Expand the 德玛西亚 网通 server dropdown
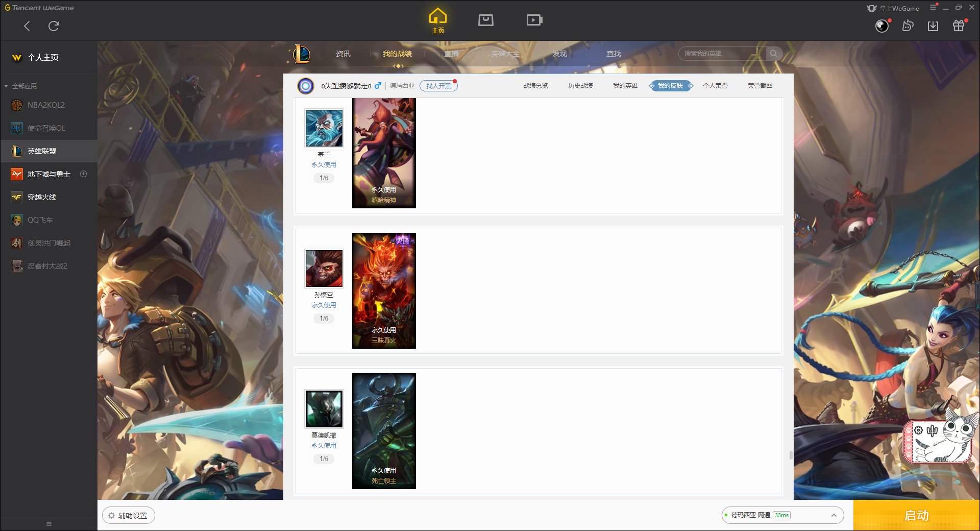 click(782, 516)
